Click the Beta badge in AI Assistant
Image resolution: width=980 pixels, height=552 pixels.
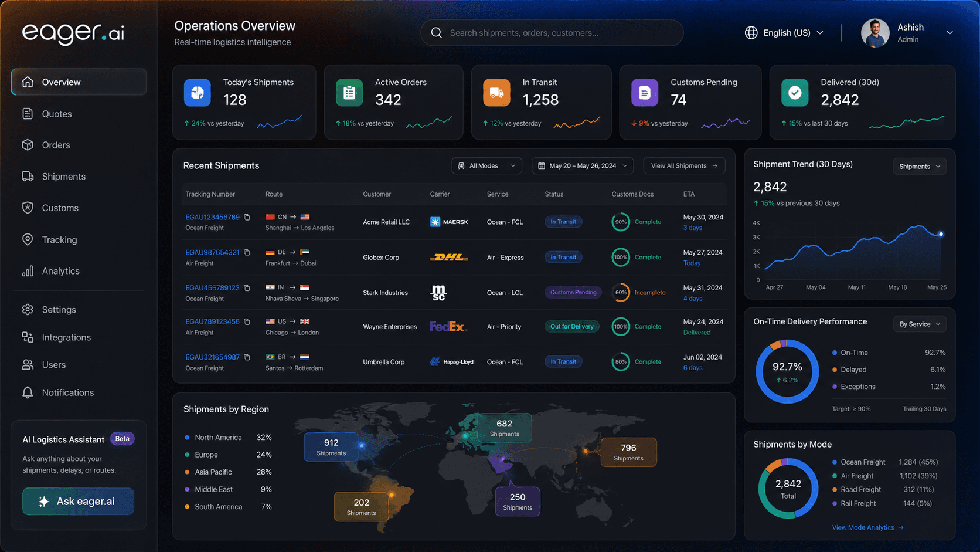click(122, 439)
